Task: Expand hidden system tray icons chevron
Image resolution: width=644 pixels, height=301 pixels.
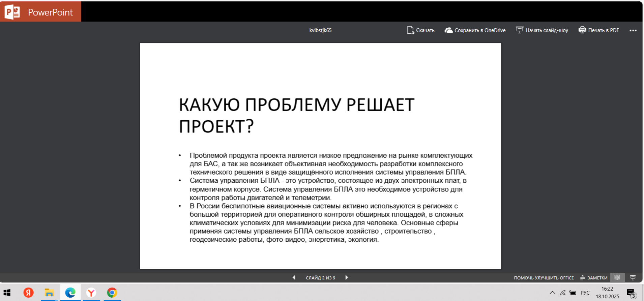Action: pyautogui.click(x=552, y=293)
